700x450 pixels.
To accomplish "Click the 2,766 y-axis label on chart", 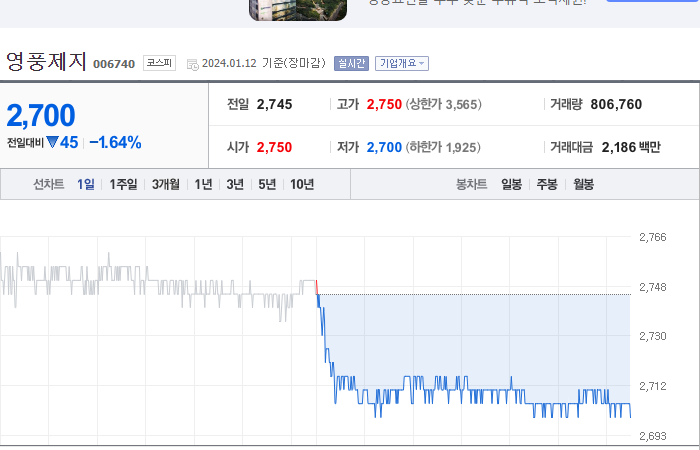I will [653, 237].
